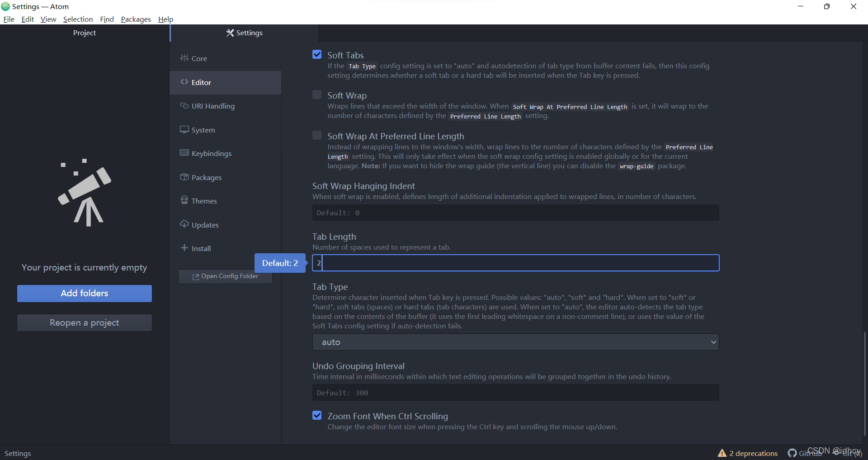The height and width of the screenshot is (460, 868).
Task: Click the 'wrap-guide' code label
Action: click(x=637, y=166)
